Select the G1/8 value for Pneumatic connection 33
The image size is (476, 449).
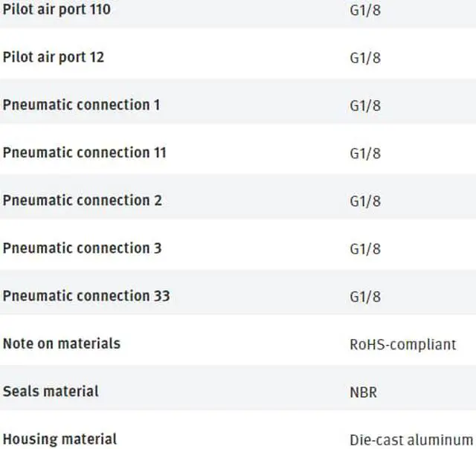pos(364,297)
